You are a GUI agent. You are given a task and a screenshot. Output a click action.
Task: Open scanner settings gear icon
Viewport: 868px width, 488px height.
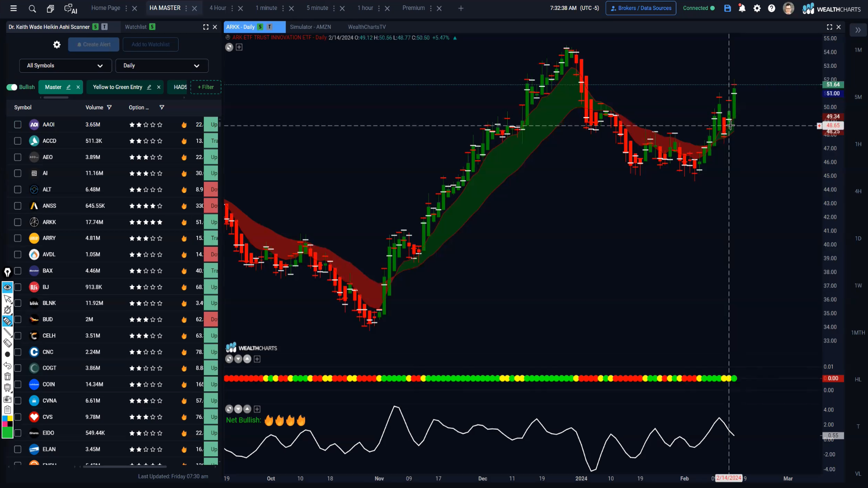(x=57, y=44)
